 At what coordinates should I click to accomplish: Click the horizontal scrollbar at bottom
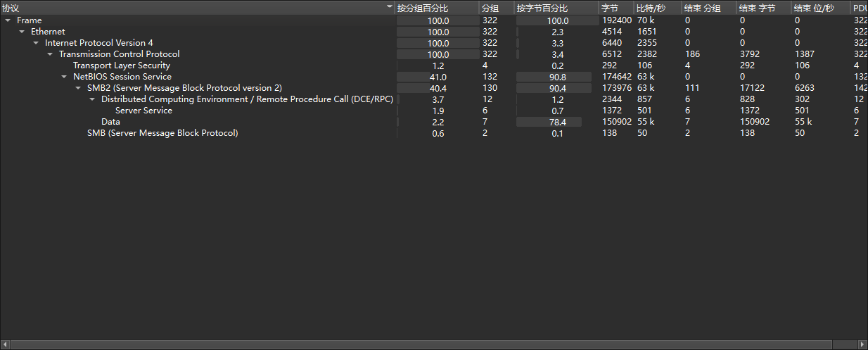422,344
